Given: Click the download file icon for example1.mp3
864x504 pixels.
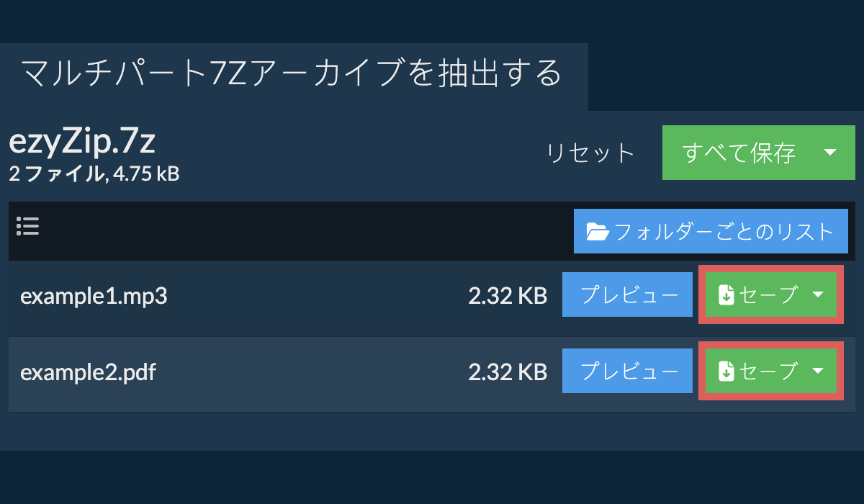Looking at the screenshot, I should (726, 295).
